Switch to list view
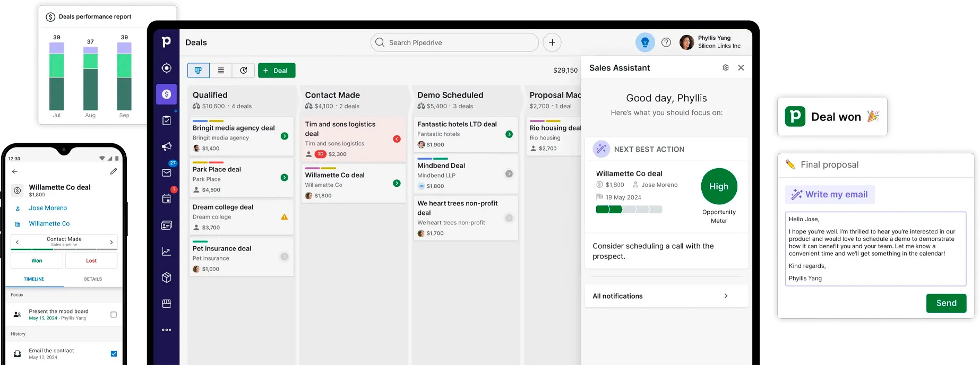 (221, 70)
